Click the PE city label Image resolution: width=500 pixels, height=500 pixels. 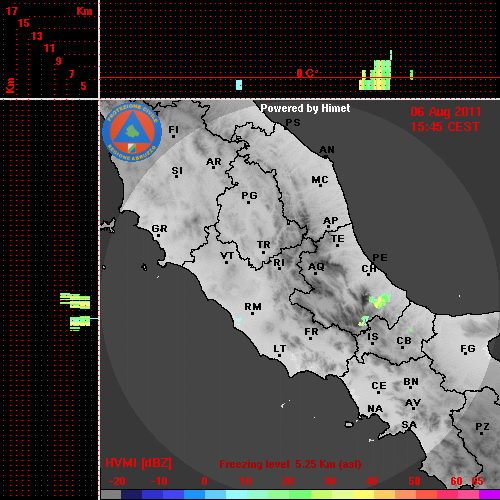tap(380, 257)
